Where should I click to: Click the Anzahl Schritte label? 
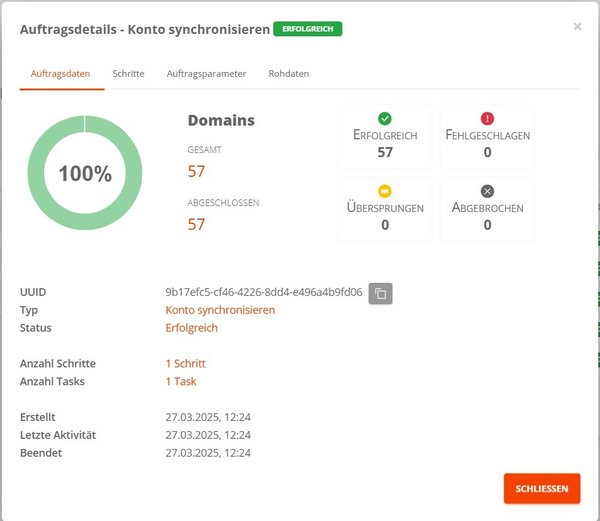(x=58, y=363)
